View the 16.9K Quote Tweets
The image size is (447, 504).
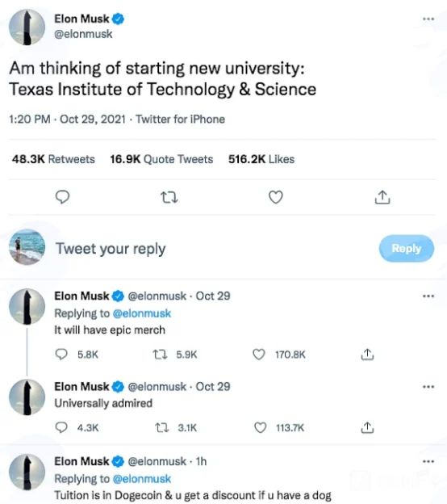click(x=161, y=159)
